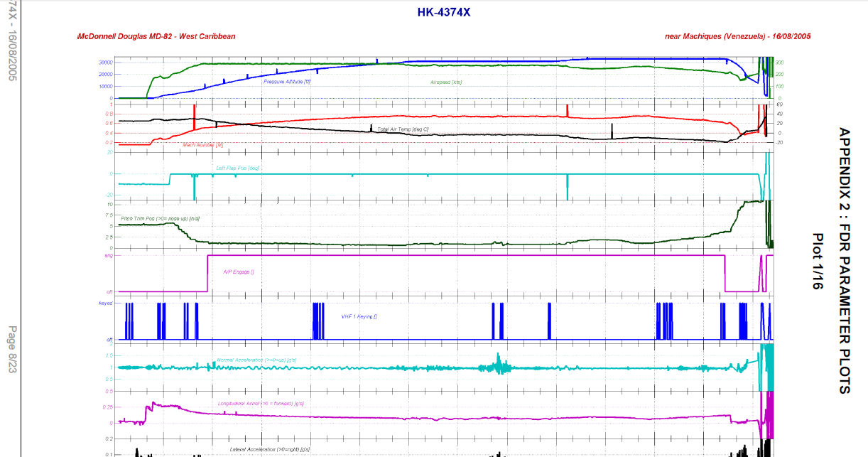Click the Mach Number plot label
This screenshot has height=457, width=868.
click(203, 144)
